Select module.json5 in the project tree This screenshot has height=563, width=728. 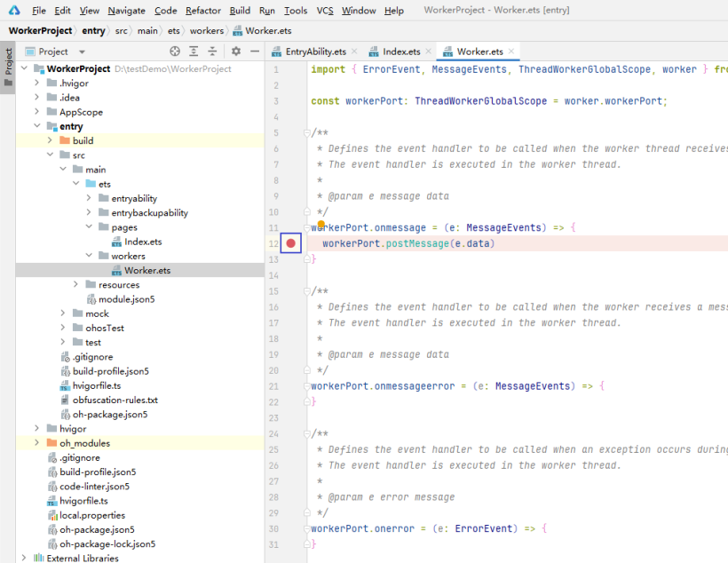click(126, 299)
